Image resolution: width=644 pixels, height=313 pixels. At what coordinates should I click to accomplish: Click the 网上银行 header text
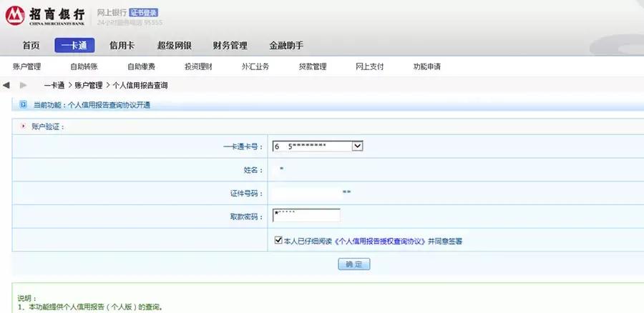(112, 13)
